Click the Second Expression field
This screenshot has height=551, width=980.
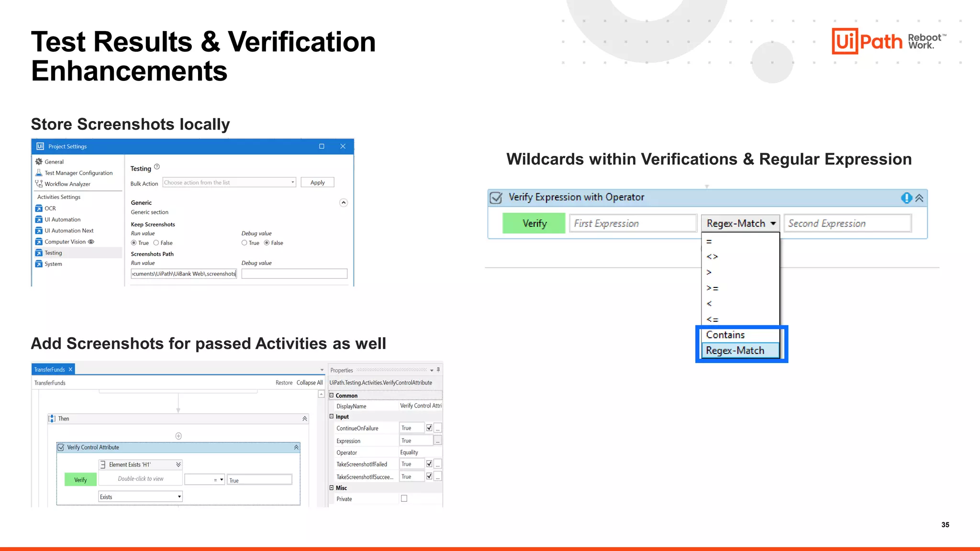pos(847,223)
